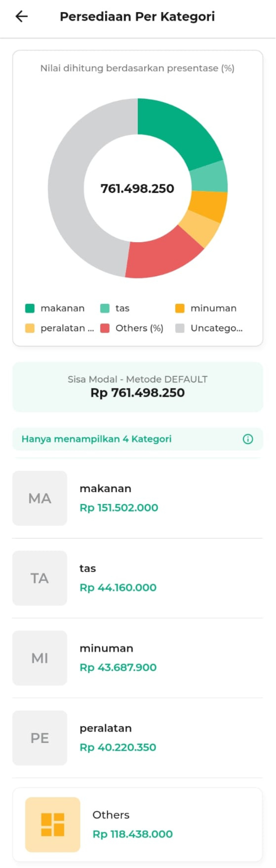The image size is (276, 868).
Task: Toggle the makanan legend swatch
Action: [x=30, y=308]
